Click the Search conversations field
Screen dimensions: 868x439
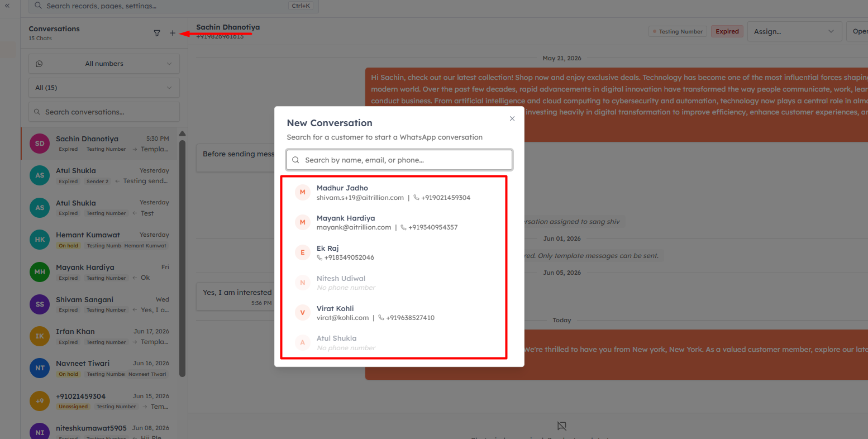(104, 112)
